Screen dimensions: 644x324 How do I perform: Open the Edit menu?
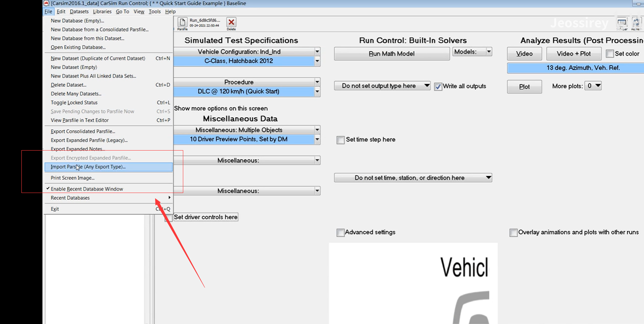[x=61, y=12]
